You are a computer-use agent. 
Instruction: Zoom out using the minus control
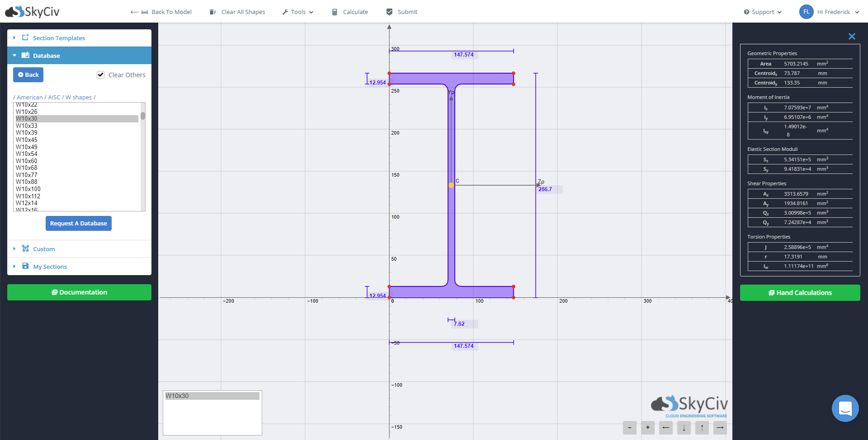coord(630,428)
